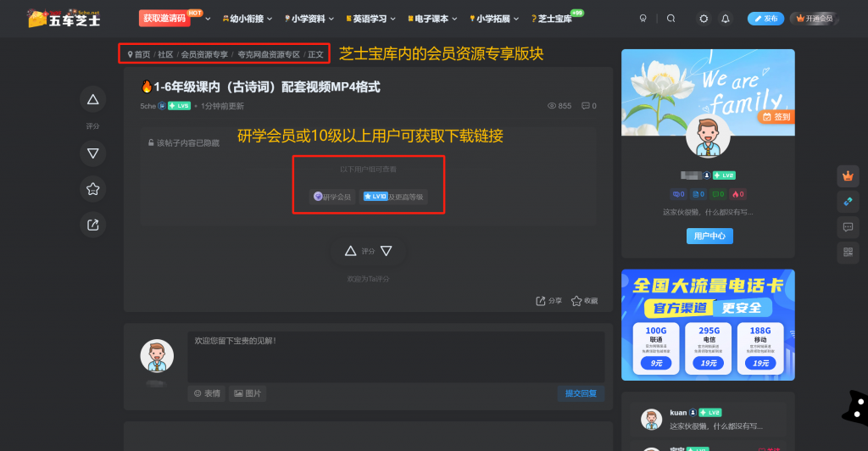Screen dimensions: 868x451
Task: Click the orange crown icon on right edge
Action: [848, 176]
